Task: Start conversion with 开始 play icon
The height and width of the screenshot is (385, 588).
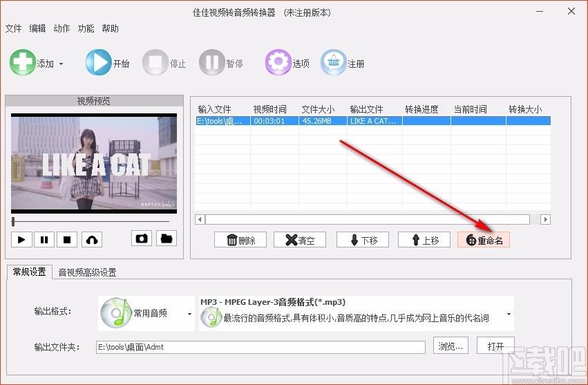Action: tap(98, 62)
